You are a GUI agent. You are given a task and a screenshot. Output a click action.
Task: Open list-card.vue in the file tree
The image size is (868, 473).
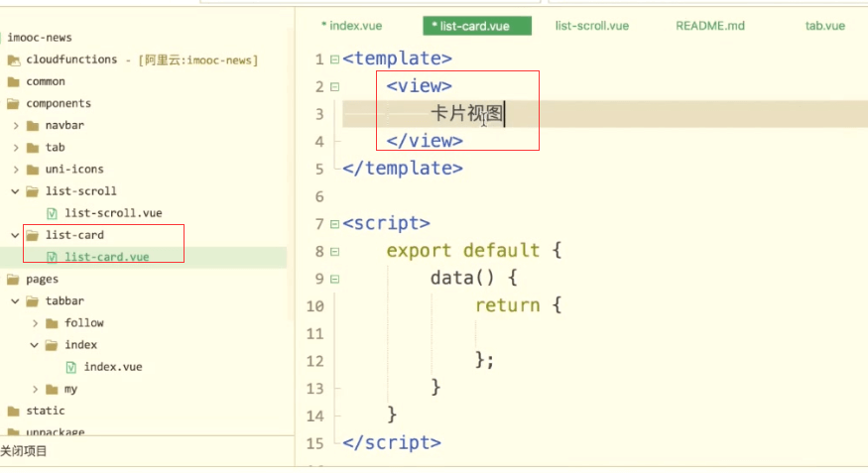(106, 257)
